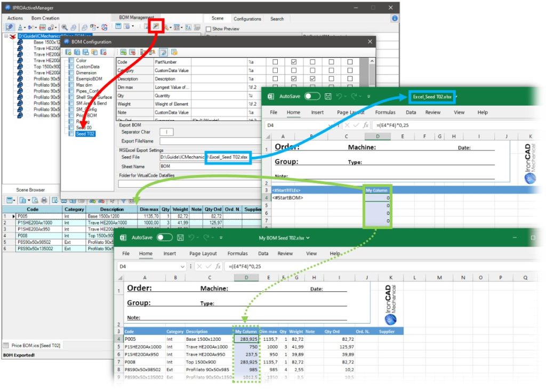This screenshot has height=392, width=546.
Task: Open dropdown arrow of first Scene Browser toolbar icon
Action: (x=14, y=201)
